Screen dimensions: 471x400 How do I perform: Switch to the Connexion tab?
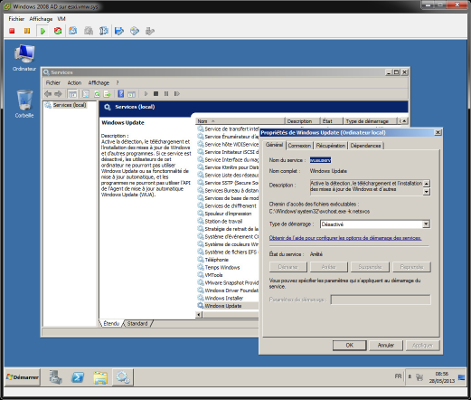pos(299,146)
